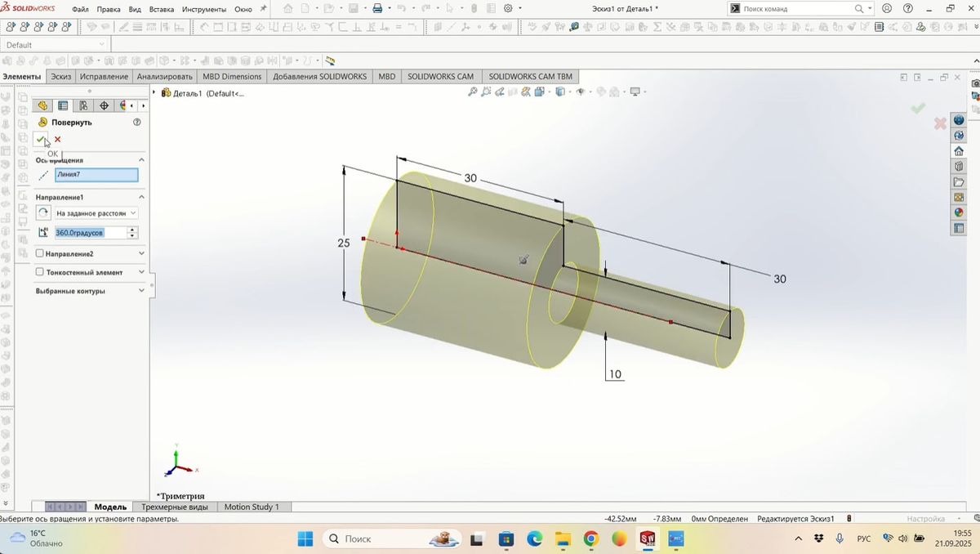Open the Вид menu

click(135, 9)
